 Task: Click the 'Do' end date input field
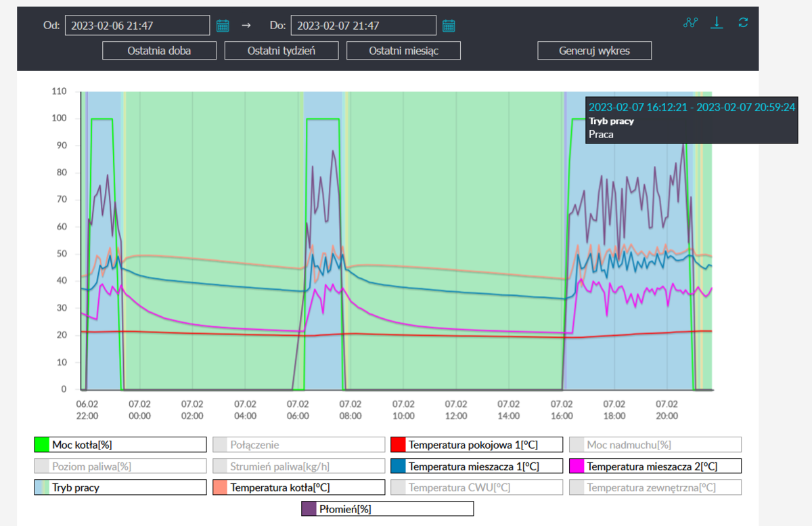363,26
